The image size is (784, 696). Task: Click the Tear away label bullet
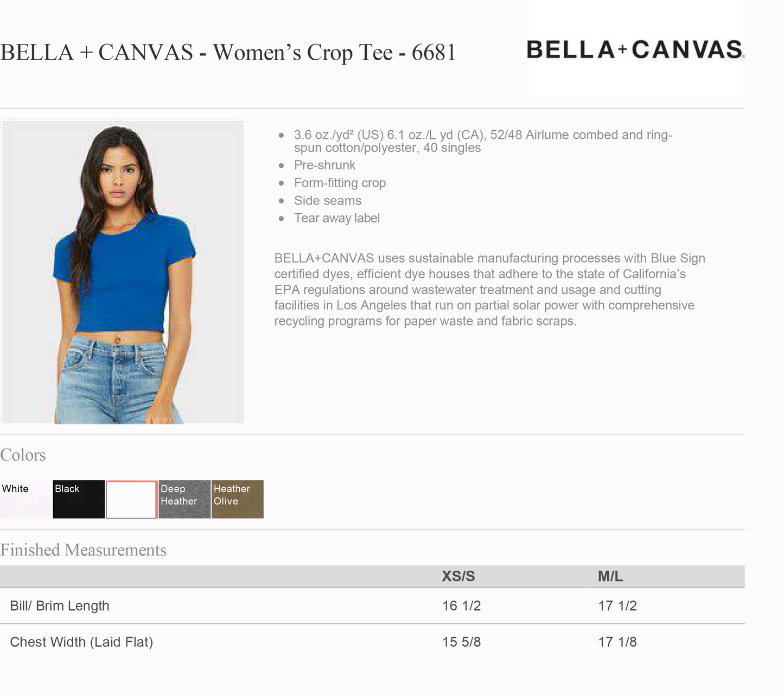[336, 218]
